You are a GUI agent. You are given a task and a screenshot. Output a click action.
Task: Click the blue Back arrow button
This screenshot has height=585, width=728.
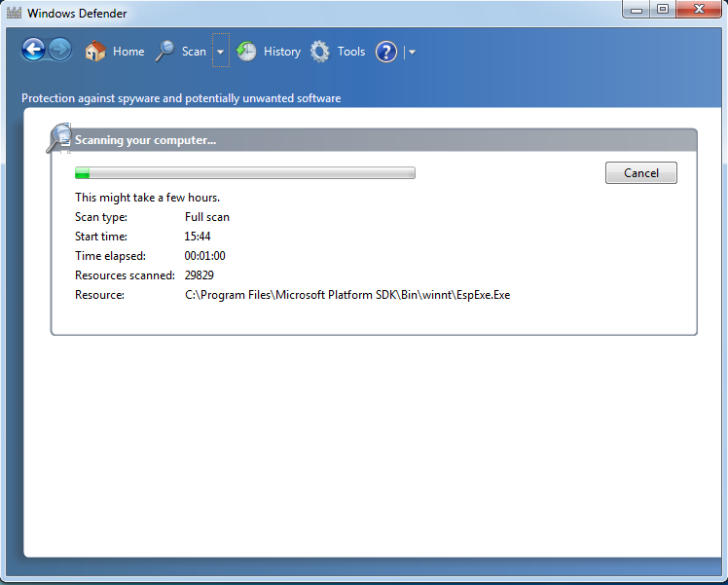(33, 51)
